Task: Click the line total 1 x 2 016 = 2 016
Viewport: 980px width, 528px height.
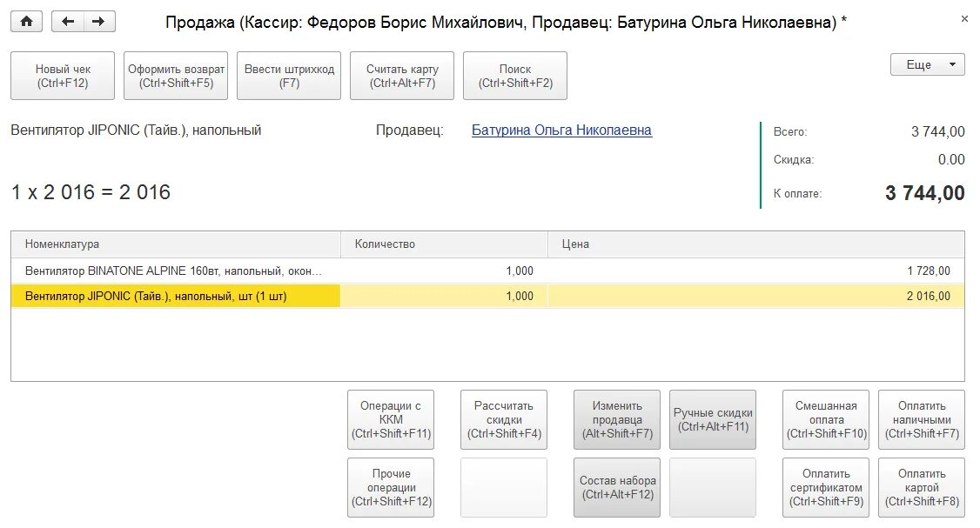Action: tap(91, 192)
